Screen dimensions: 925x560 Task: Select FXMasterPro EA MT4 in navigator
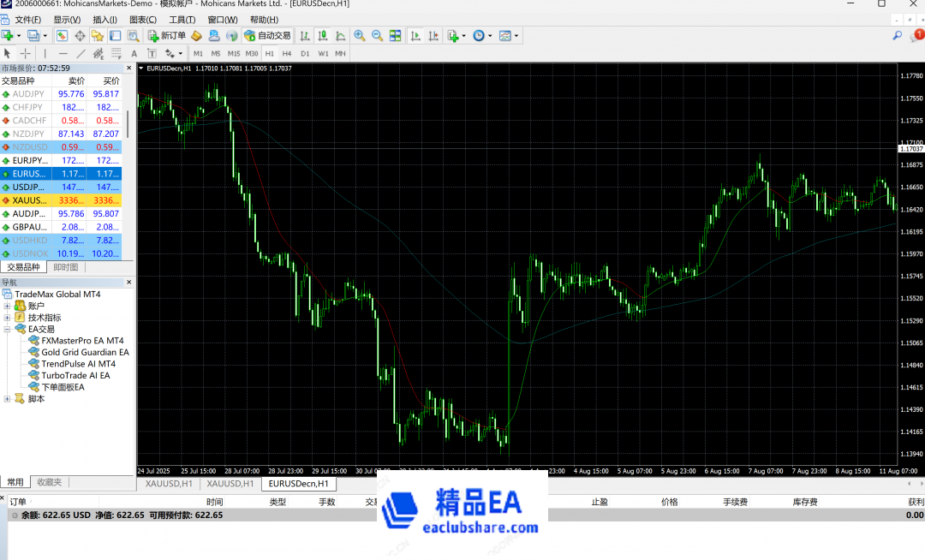[82, 341]
